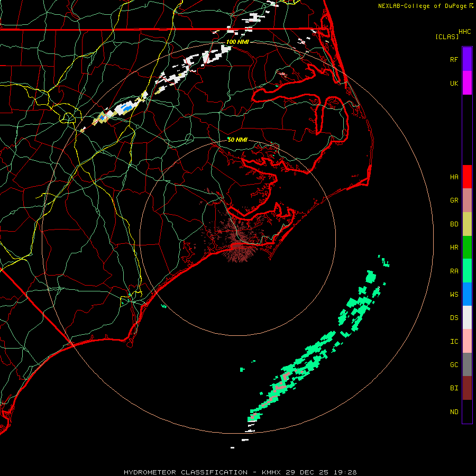Click the 100 NMI range ring label
Viewport: 476px width, 476px height.
tap(237, 42)
